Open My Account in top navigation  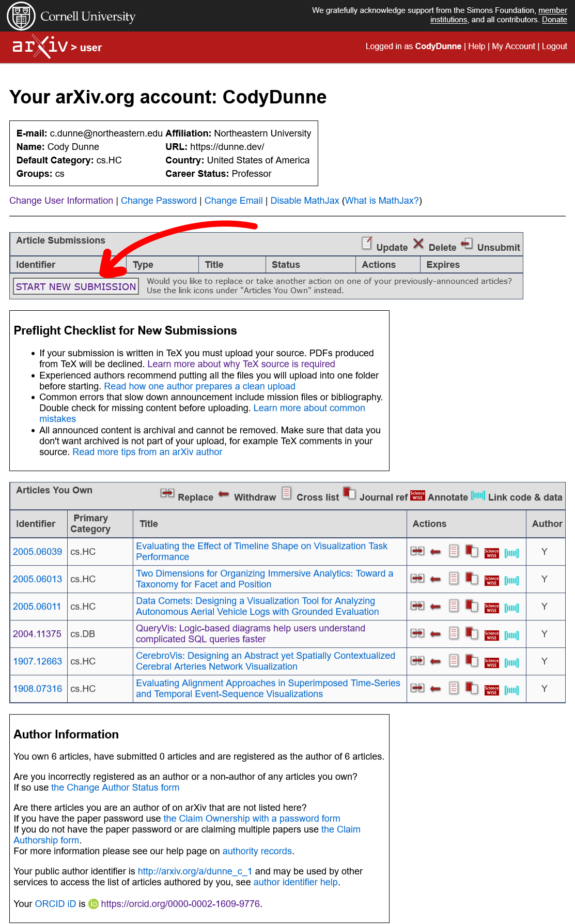click(513, 46)
